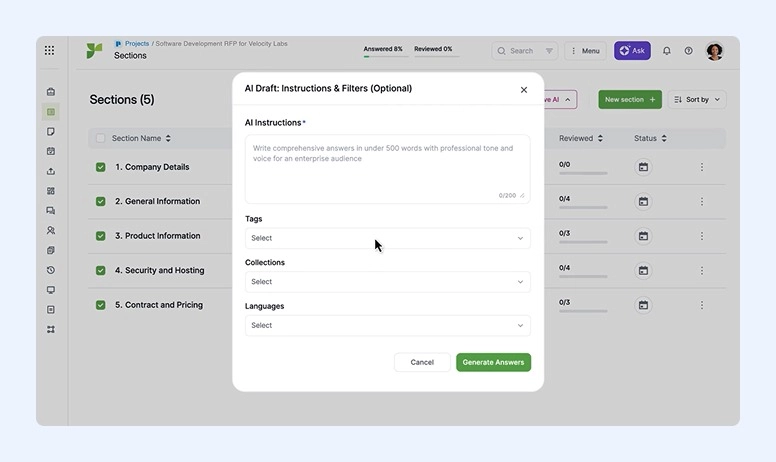Open calendar status for Company Details row
The width and height of the screenshot is (776, 462).
(643, 167)
